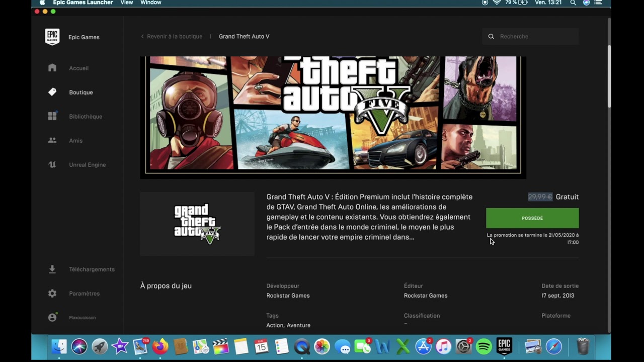Click the Rockstar Games developer name
Viewport: 644px width, 362px height.
tap(288, 296)
